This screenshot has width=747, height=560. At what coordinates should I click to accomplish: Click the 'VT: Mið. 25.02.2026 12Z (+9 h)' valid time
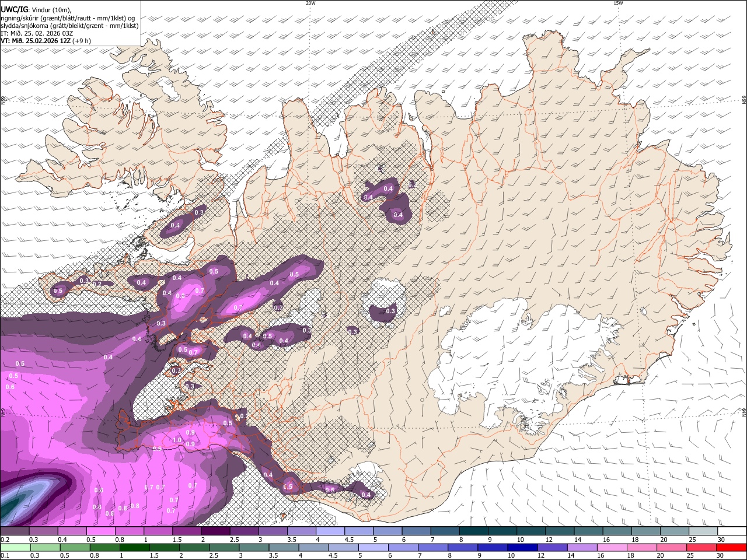tap(46, 41)
